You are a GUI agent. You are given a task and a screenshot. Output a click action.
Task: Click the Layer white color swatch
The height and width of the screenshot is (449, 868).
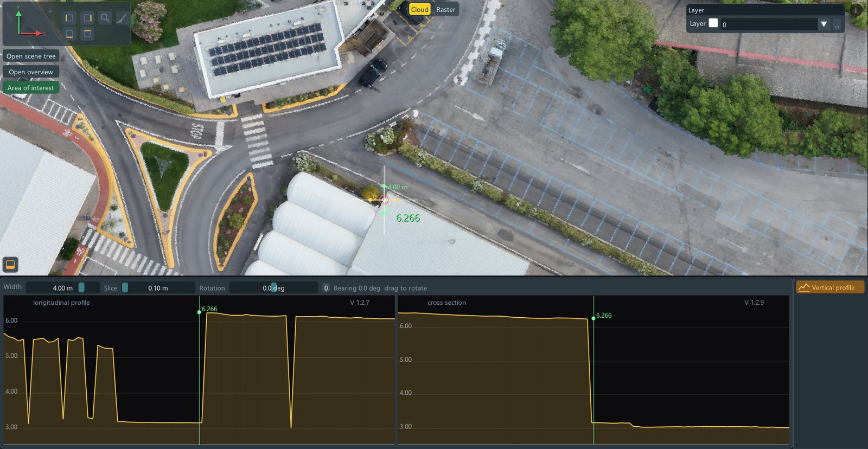click(713, 23)
